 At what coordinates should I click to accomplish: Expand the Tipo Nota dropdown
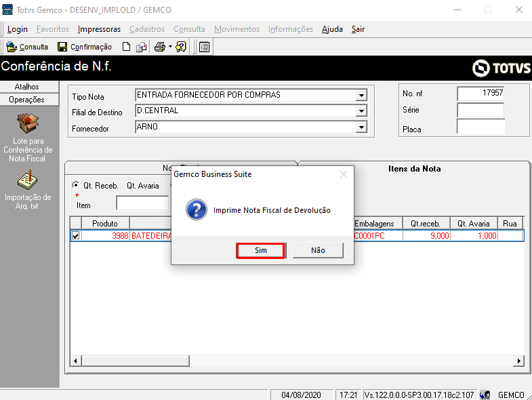(362, 95)
